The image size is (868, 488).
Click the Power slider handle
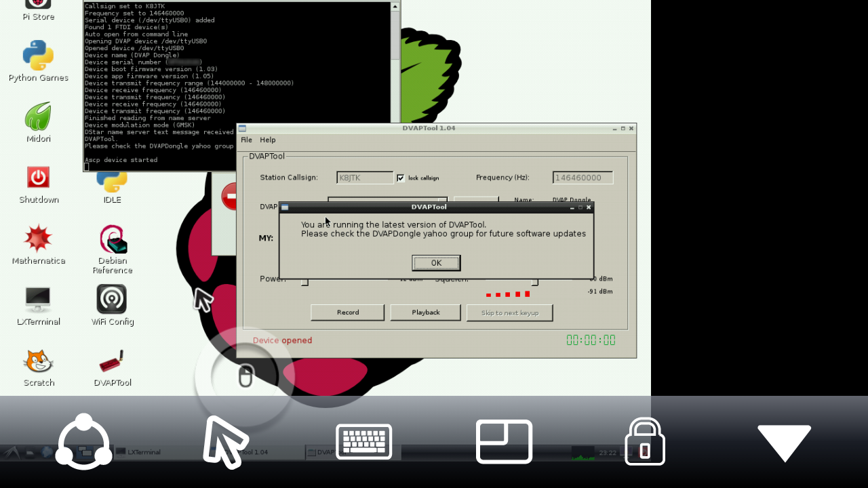click(304, 282)
